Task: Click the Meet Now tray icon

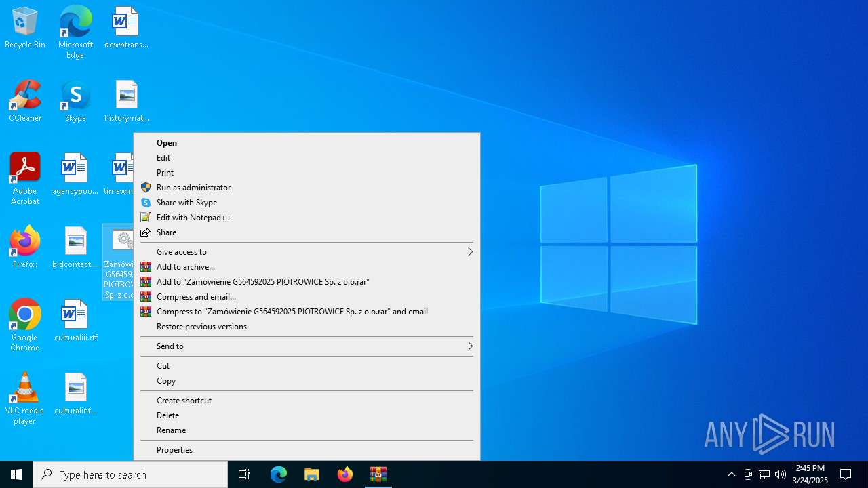Action: pyautogui.click(x=748, y=474)
